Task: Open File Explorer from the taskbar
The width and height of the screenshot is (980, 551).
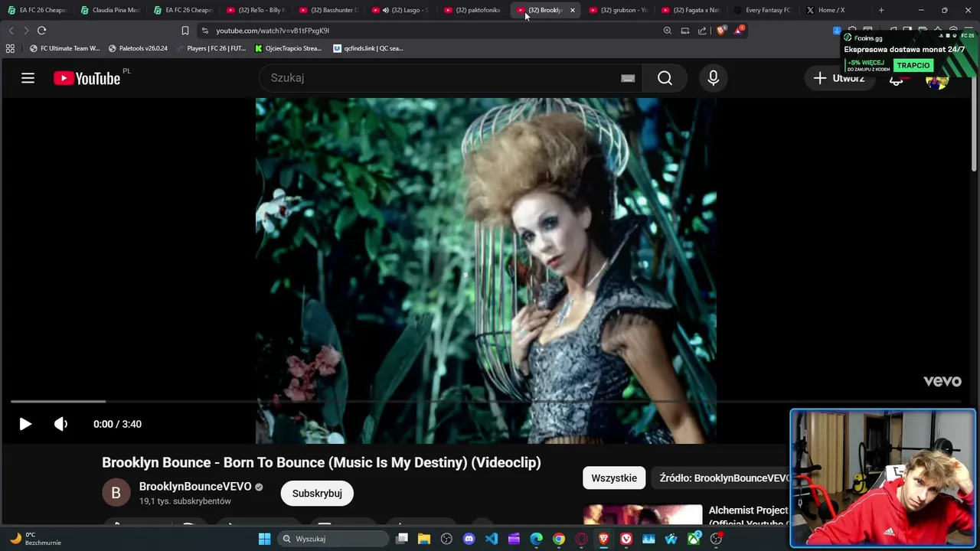Action: coord(424,539)
